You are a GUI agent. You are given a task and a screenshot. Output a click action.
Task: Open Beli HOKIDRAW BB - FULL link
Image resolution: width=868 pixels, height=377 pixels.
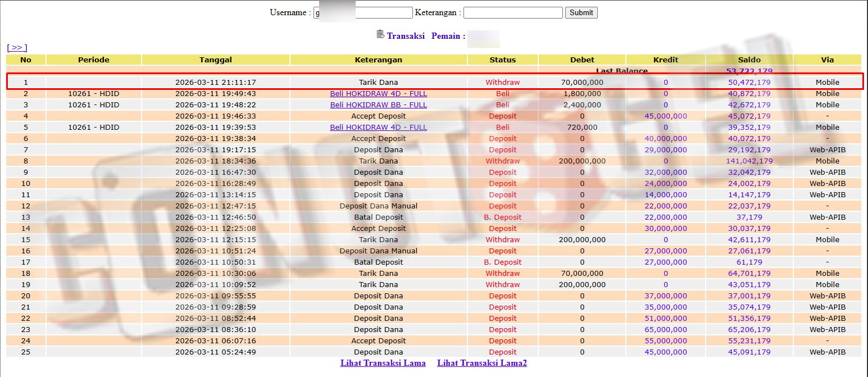[378, 105]
